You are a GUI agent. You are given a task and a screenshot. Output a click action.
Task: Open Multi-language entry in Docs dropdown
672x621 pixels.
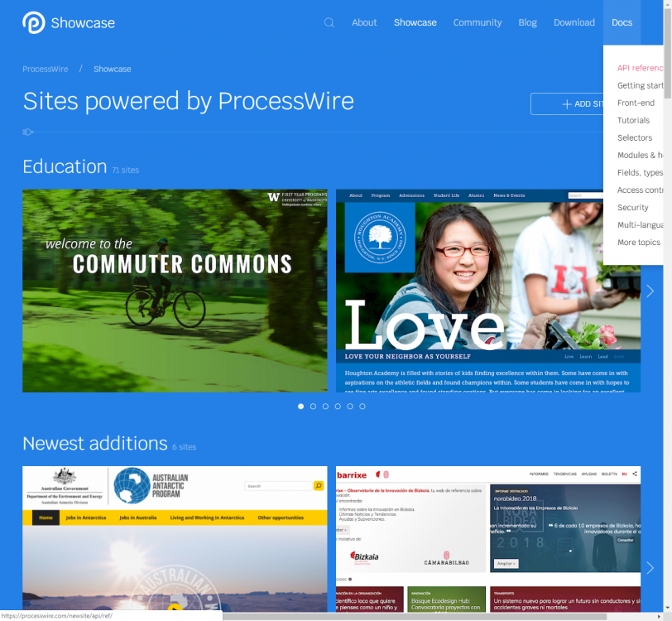click(640, 224)
